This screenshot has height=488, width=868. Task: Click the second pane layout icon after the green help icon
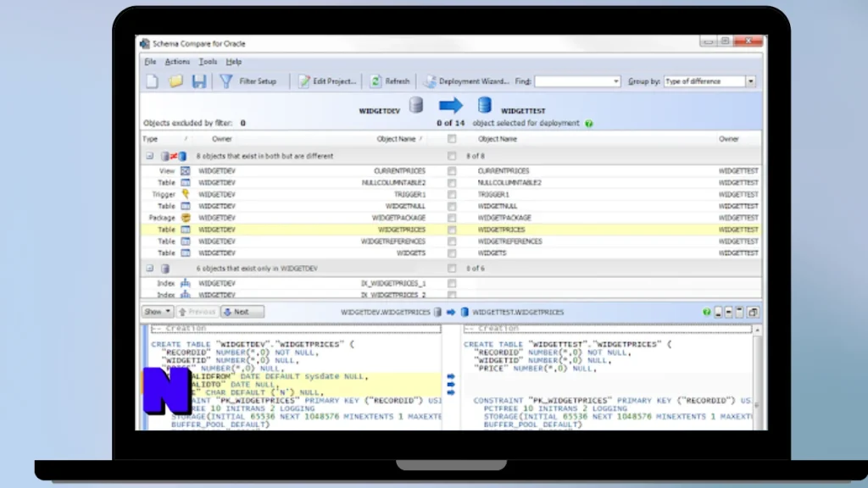(728, 312)
